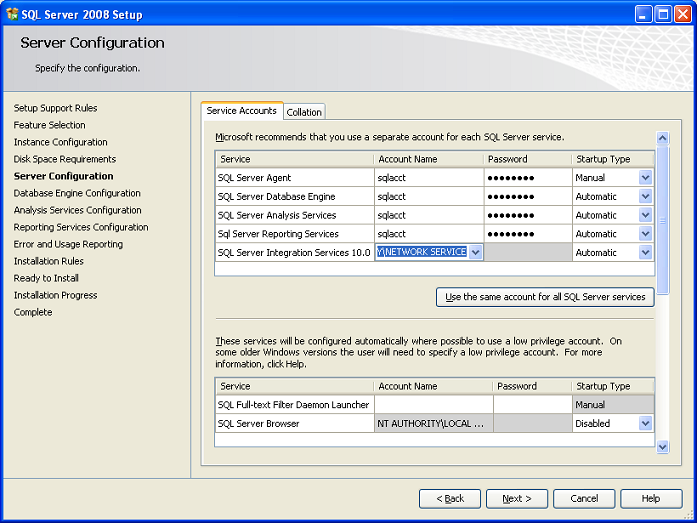697x523 pixels.
Task: Expand account name dropdown for Integration Services
Action: (476, 252)
